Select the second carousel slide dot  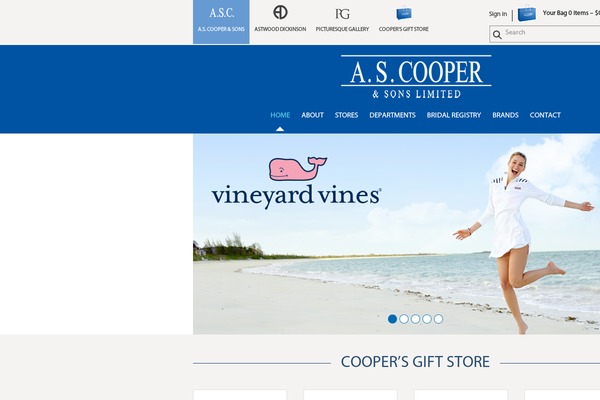tap(404, 319)
